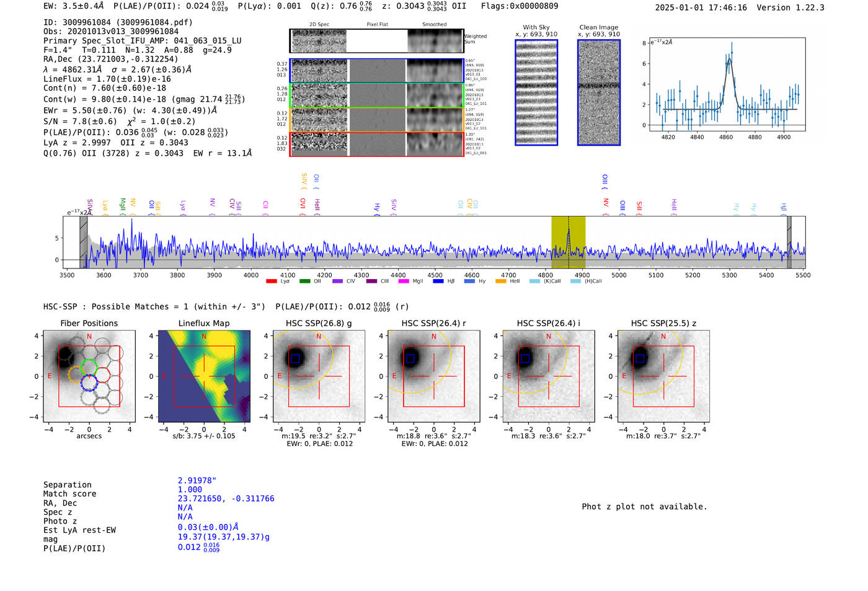Select the HSC SSP(25.5) z cutout

tap(663, 376)
